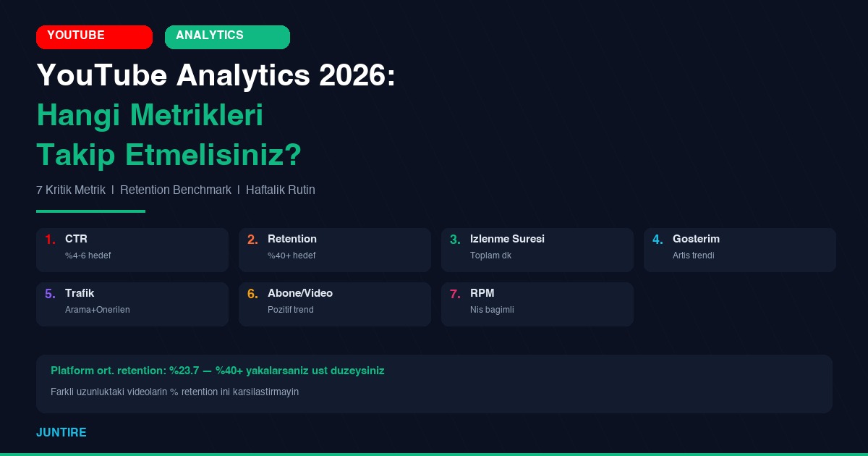Click the 'YouTube Analytics 2026:' headline

click(216, 75)
